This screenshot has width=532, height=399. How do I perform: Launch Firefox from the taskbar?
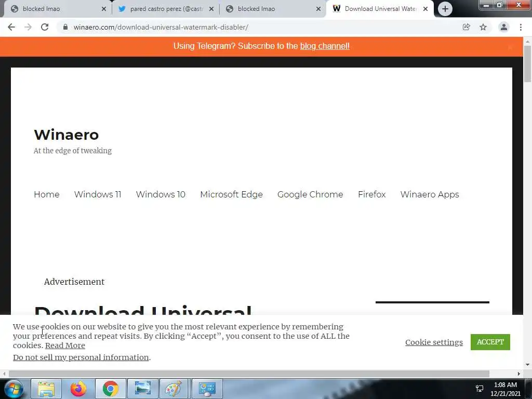click(78, 389)
